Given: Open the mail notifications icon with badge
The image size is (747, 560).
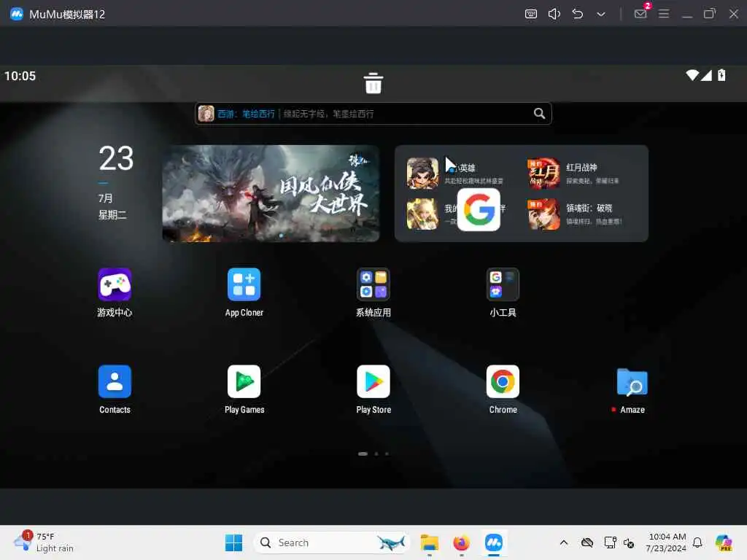Looking at the screenshot, I should tap(641, 13).
